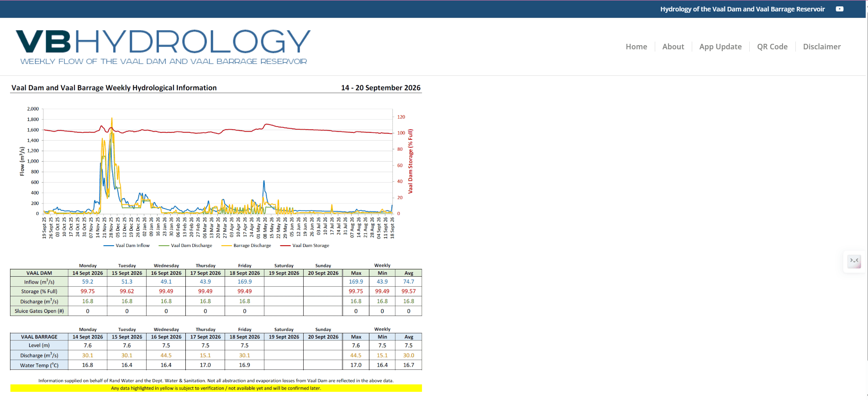The image size is (868, 400).
Task: Click the VAAL DAM table header cell
Action: (x=39, y=273)
